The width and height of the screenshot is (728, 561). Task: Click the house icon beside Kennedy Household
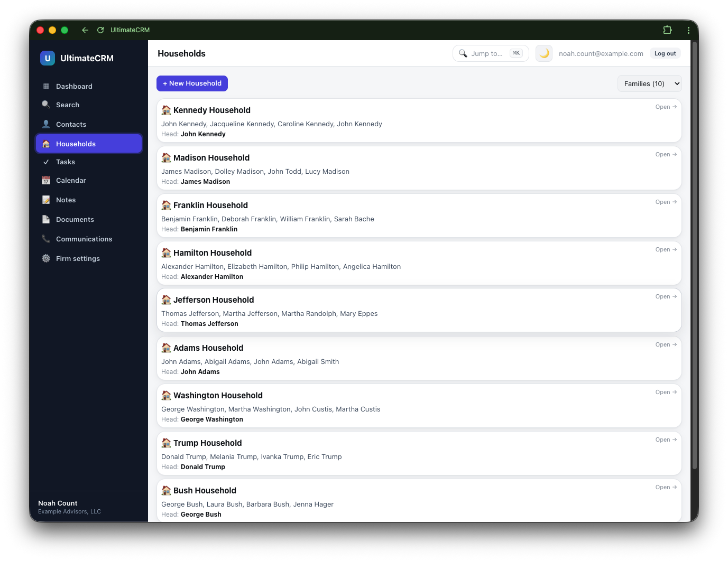(x=166, y=110)
